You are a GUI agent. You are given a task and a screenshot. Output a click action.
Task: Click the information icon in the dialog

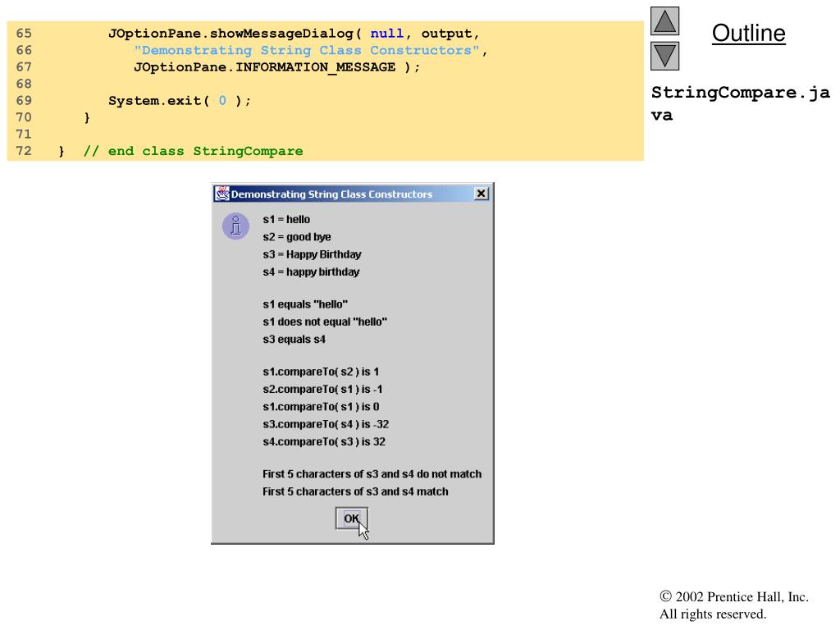235,226
